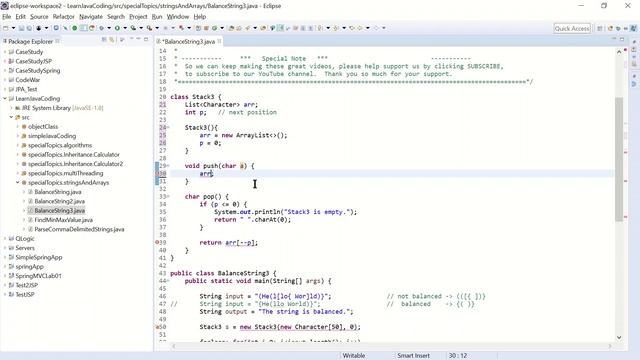
Task: Toggle code folding for pop method
Action: click(168, 196)
